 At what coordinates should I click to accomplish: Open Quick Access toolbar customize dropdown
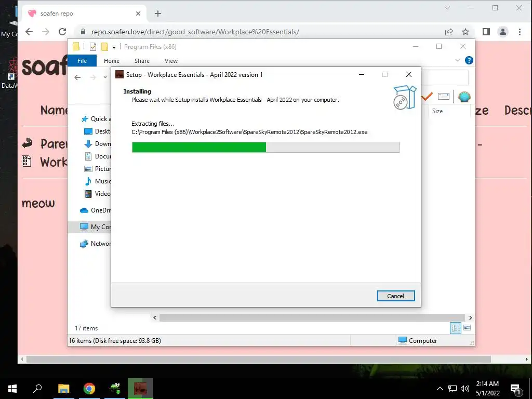coord(114,47)
